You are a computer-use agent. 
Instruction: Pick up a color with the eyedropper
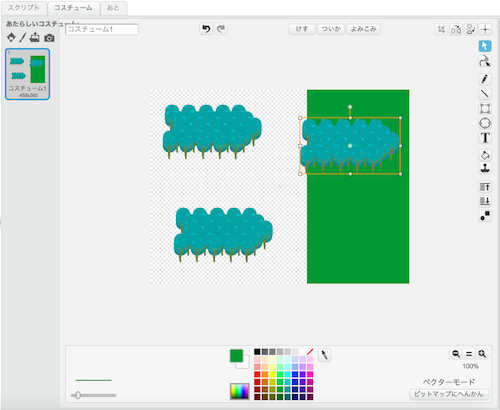pyautogui.click(x=324, y=355)
